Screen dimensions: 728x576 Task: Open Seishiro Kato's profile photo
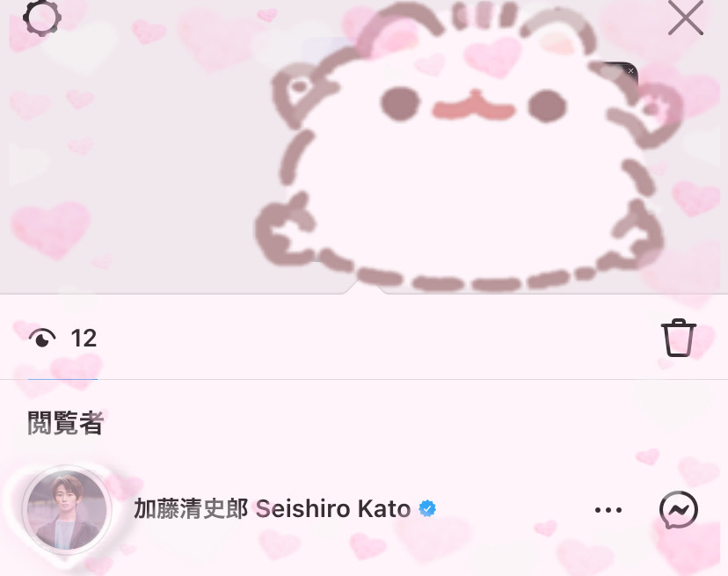(67, 510)
